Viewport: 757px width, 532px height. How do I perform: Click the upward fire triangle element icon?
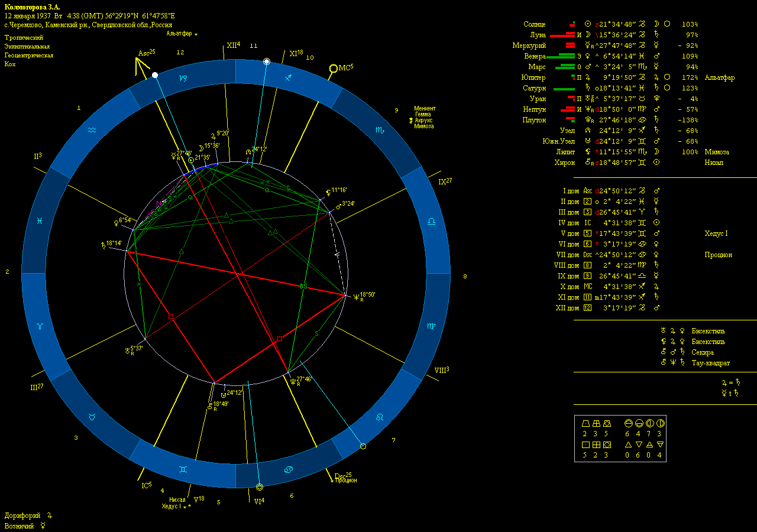pyautogui.click(x=628, y=445)
